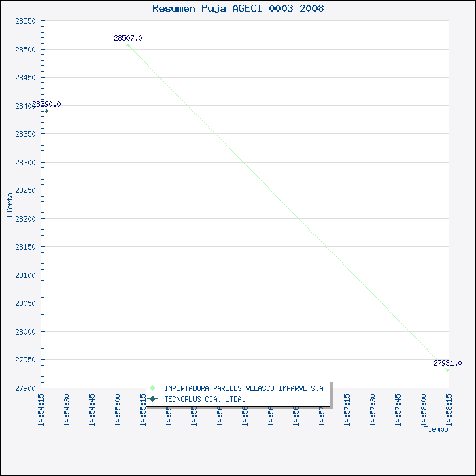The width and height of the screenshot is (476, 476).
Task: Click the 28250 tick label on Y axis
Action: (24, 191)
